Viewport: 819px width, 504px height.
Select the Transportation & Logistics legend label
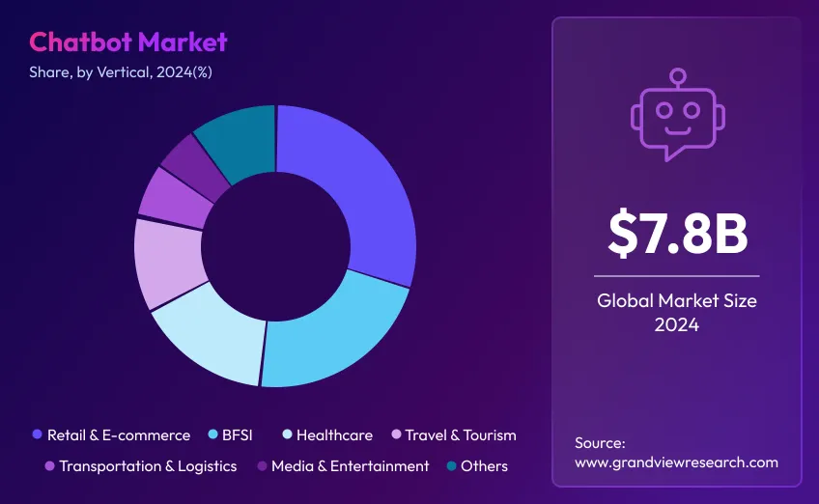coord(148,466)
